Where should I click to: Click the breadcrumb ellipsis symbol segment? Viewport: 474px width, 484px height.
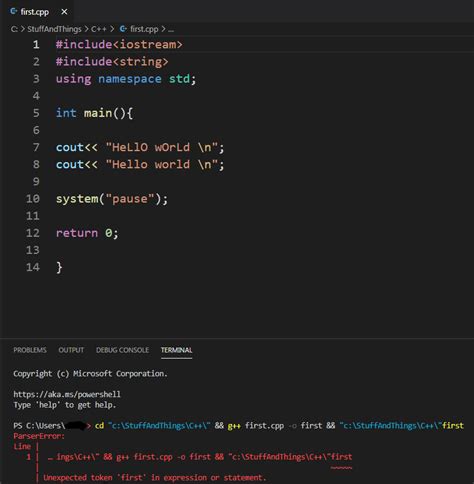click(x=171, y=30)
